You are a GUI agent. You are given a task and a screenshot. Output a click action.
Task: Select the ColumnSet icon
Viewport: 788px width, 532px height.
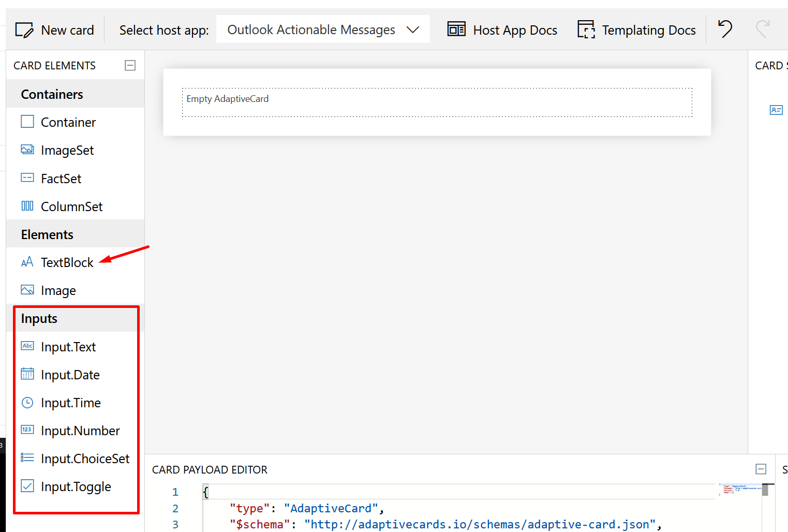[27, 206]
